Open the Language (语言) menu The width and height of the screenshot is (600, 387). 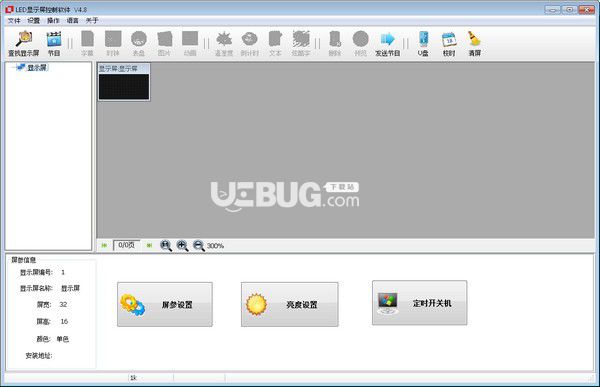[72, 21]
